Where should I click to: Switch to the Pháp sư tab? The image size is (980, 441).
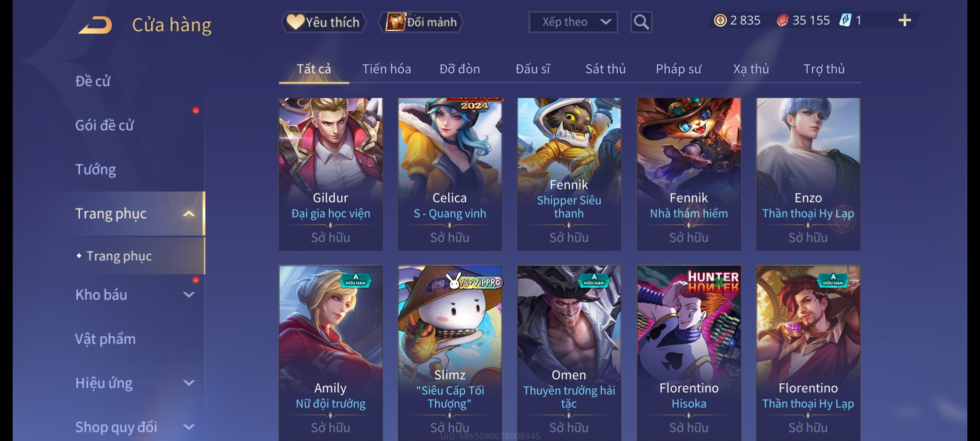(x=679, y=69)
